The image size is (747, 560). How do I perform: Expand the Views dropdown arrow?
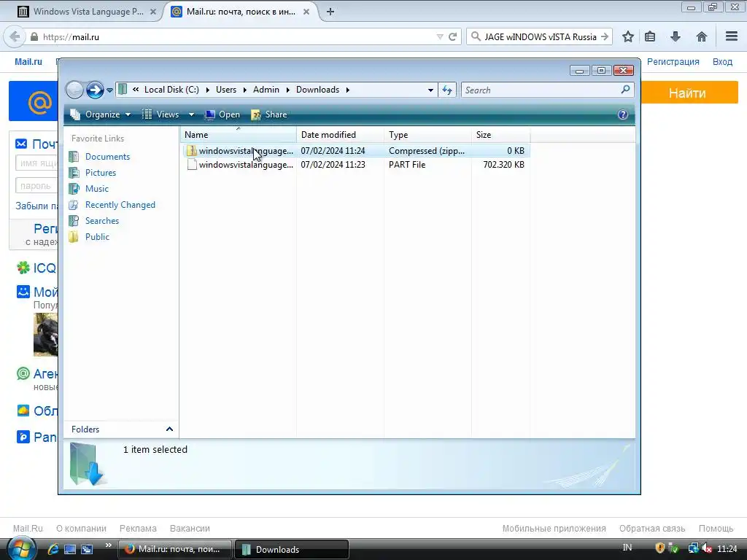click(191, 114)
